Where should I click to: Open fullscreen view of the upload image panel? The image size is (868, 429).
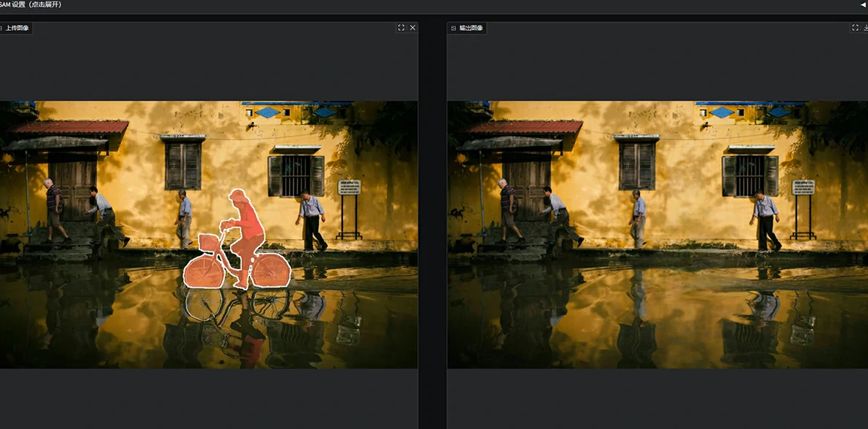[x=401, y=28]
